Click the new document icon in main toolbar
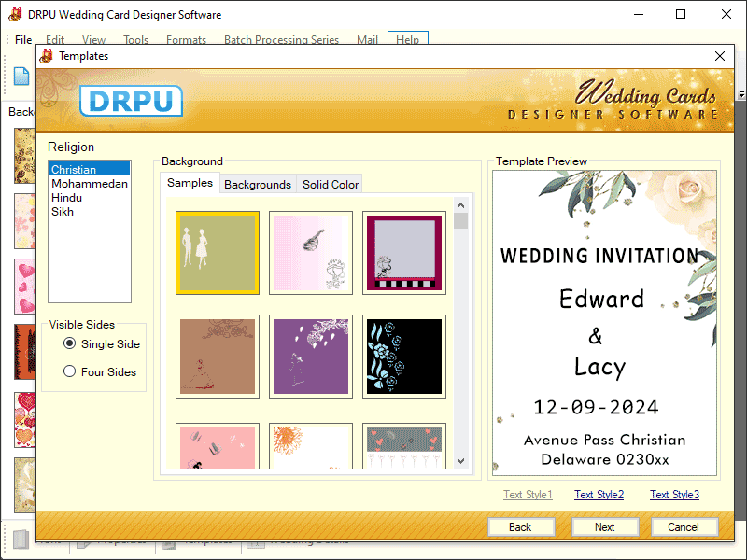 [x=21, y=77]
